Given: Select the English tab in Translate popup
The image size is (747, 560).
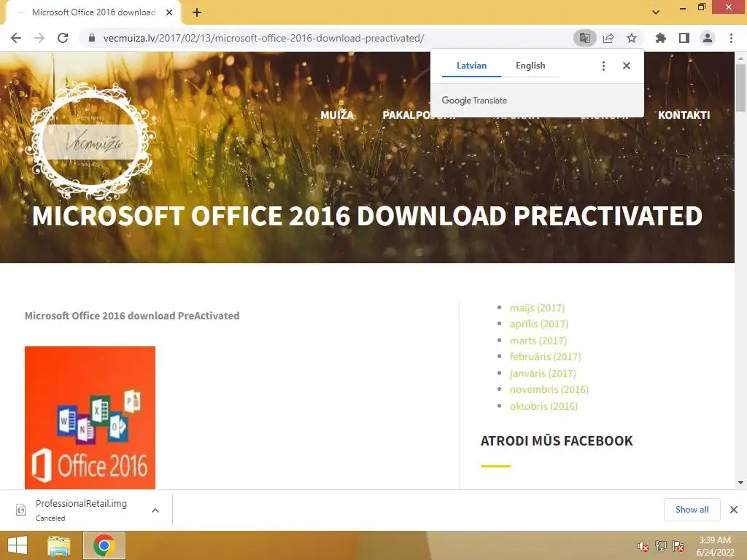Looking at the screenshot, I should [530, 66].
